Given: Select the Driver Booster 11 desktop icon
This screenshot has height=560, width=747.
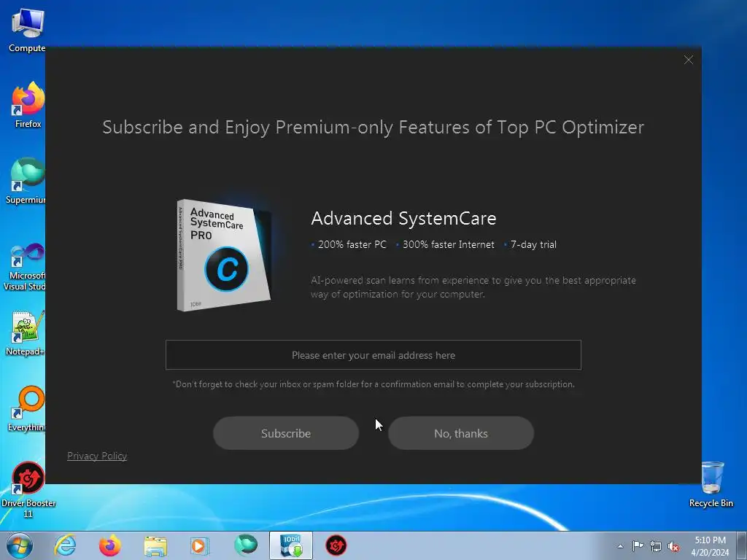Looking at the screenshot, I should (28, 489).
